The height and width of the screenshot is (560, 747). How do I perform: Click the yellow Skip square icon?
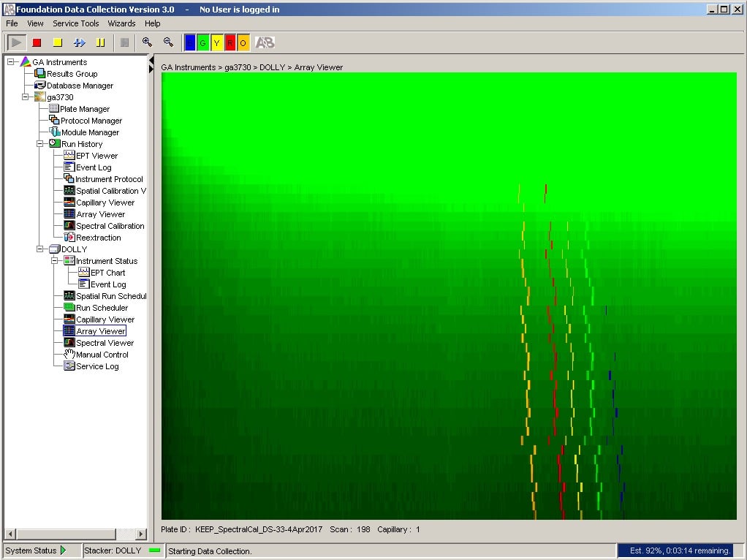pyautogui.click(x=58, y=42)
